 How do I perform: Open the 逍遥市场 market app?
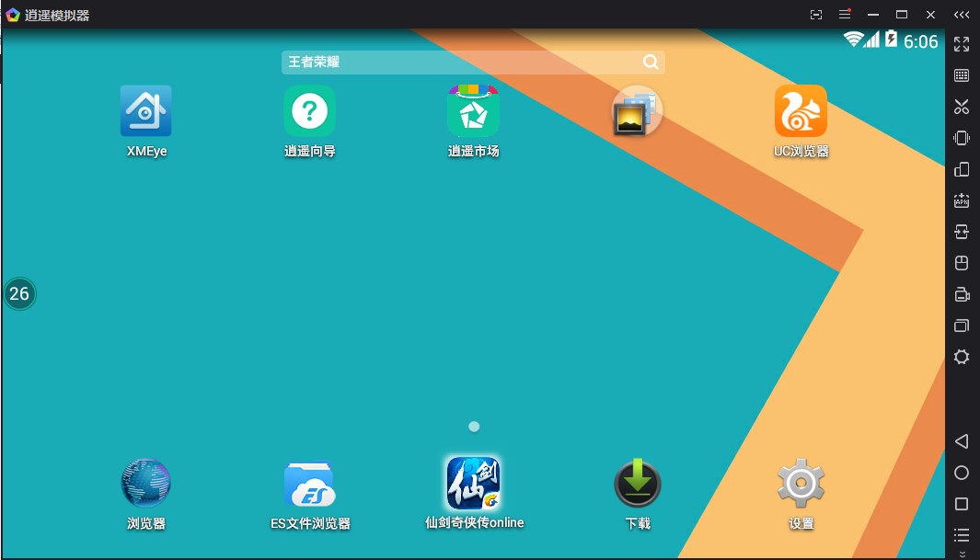pos(473,111)
